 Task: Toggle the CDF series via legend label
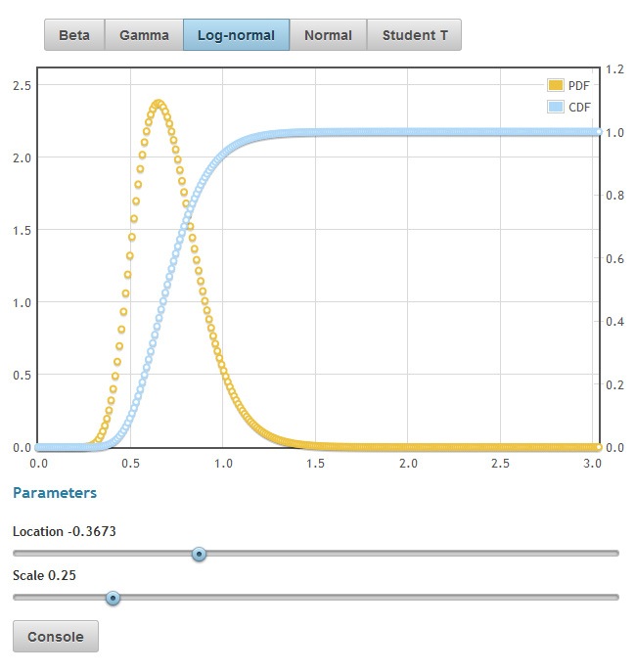[579, 107]
